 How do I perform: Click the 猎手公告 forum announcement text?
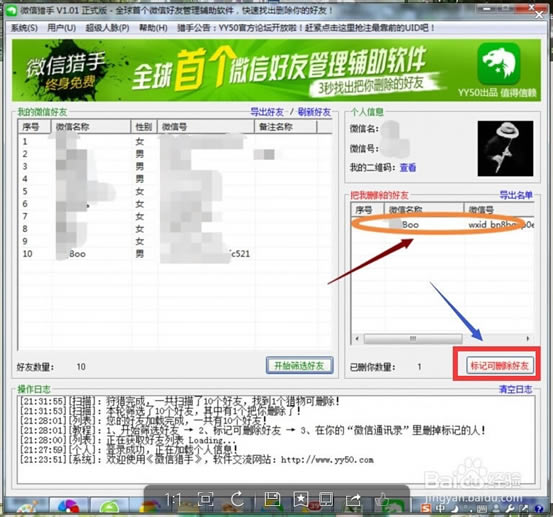tap(305, 28)
